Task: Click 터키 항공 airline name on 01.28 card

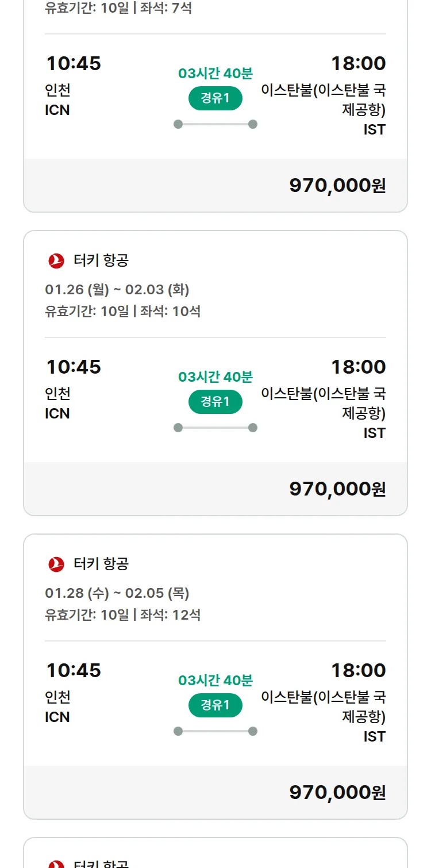Action: click(x=101, y=564)
